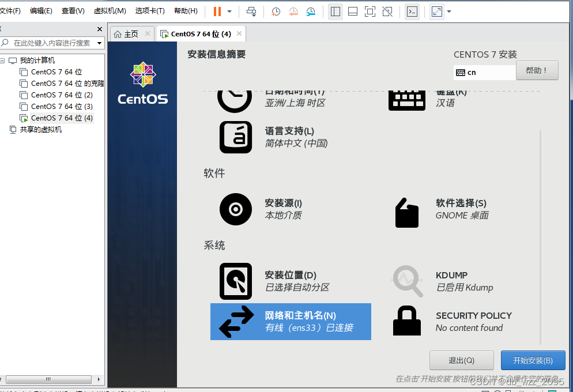Click the software selection package icon

(x=407, y=213)
